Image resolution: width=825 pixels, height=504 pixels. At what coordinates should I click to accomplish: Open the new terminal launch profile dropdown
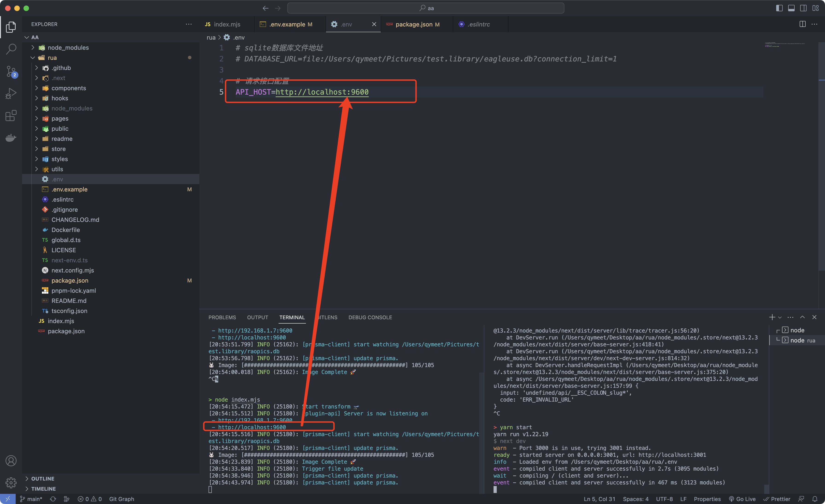(x=780, y=317)
